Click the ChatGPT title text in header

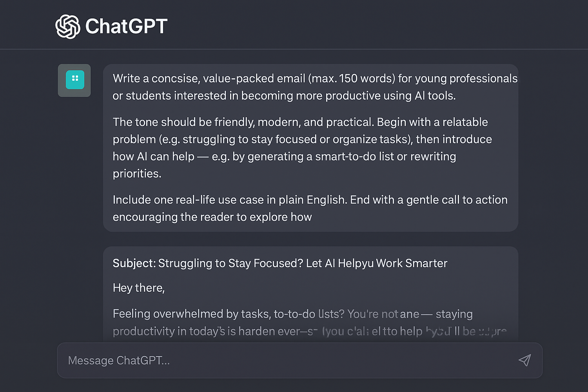click(x=126, y=26)
